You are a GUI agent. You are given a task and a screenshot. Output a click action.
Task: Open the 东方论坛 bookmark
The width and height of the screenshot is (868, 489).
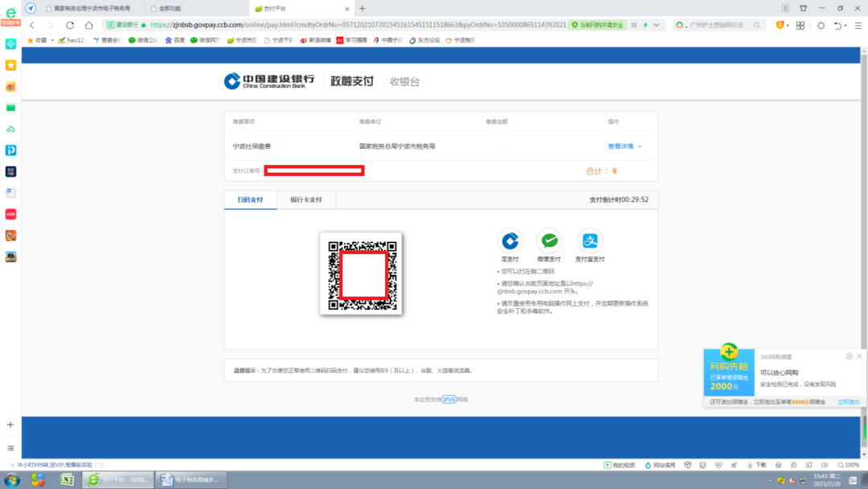[424, 40]
